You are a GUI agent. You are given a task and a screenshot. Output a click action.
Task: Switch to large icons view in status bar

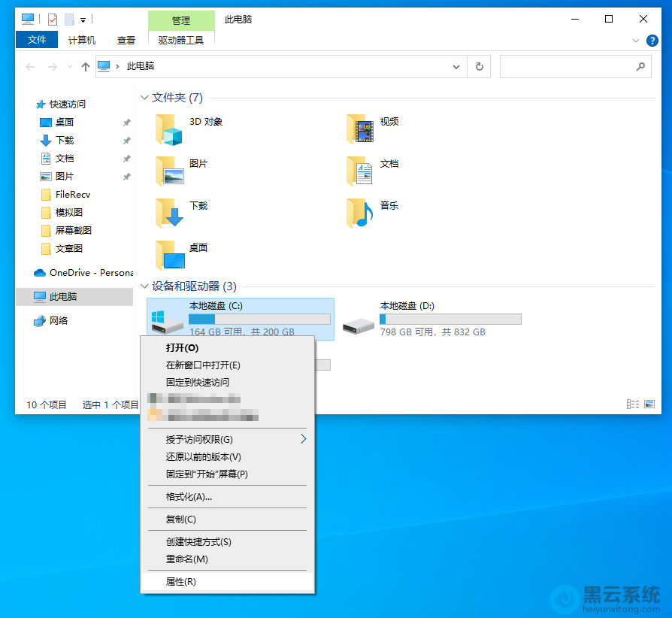(649, 404)
